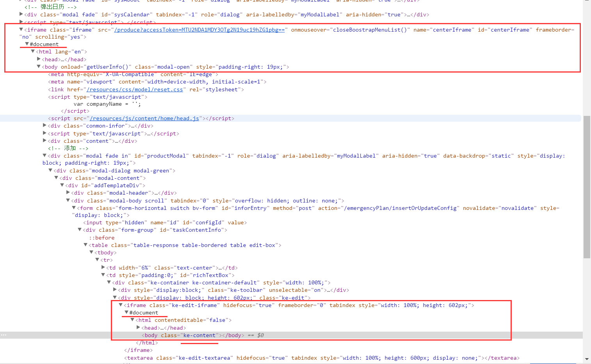Collapse the taskContentInfo form-group div
Image resolution: width=591 pixels, height=364 pixels.
80,229
